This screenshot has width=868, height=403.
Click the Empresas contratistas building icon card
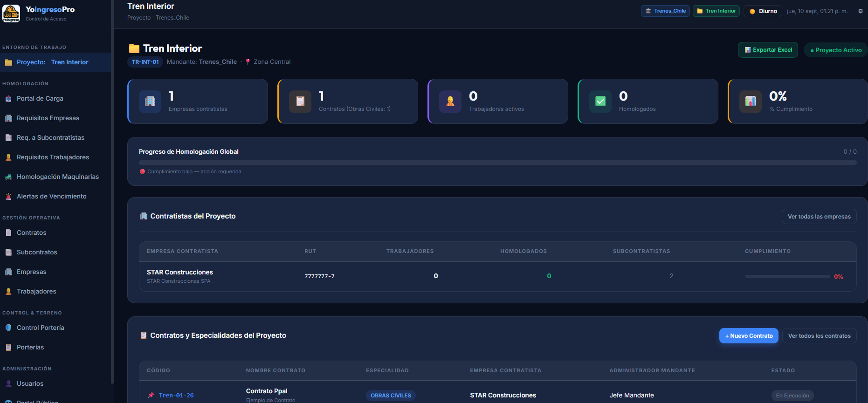tap(150, 101)
